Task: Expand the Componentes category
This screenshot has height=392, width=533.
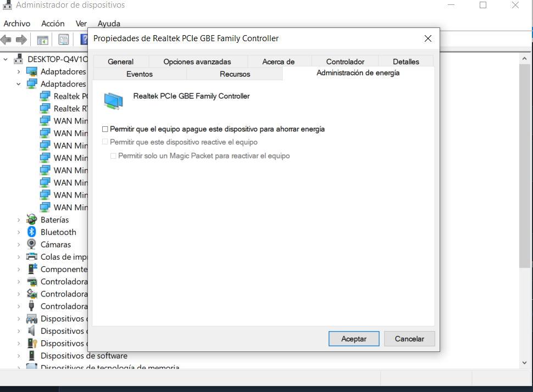Action: pyautogui.click(x=18, y=269)
